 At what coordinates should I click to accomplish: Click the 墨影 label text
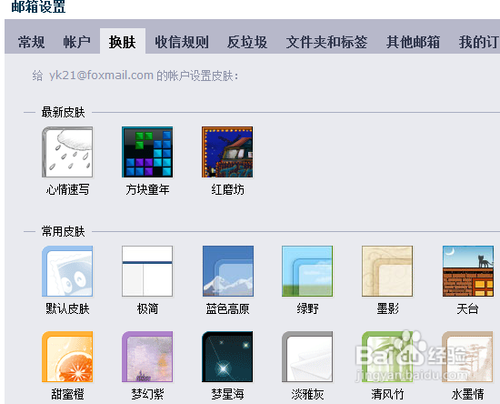point(387,309)
